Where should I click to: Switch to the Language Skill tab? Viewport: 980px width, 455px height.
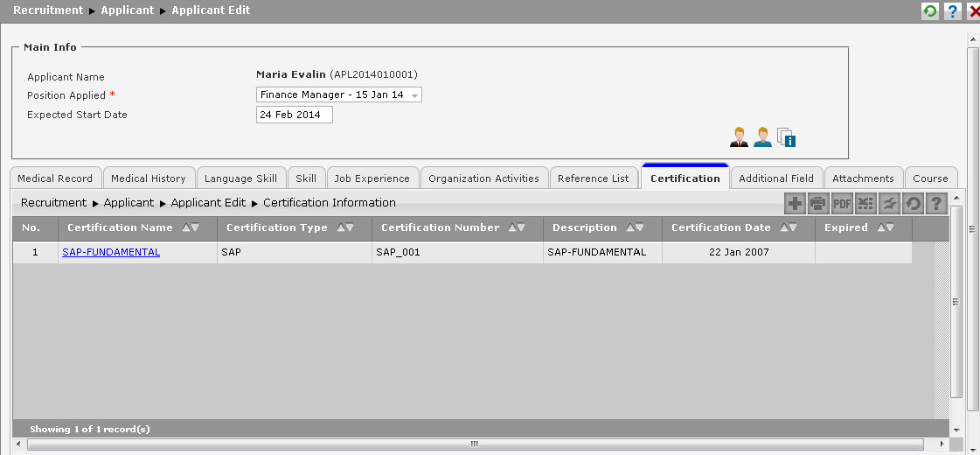240,178
